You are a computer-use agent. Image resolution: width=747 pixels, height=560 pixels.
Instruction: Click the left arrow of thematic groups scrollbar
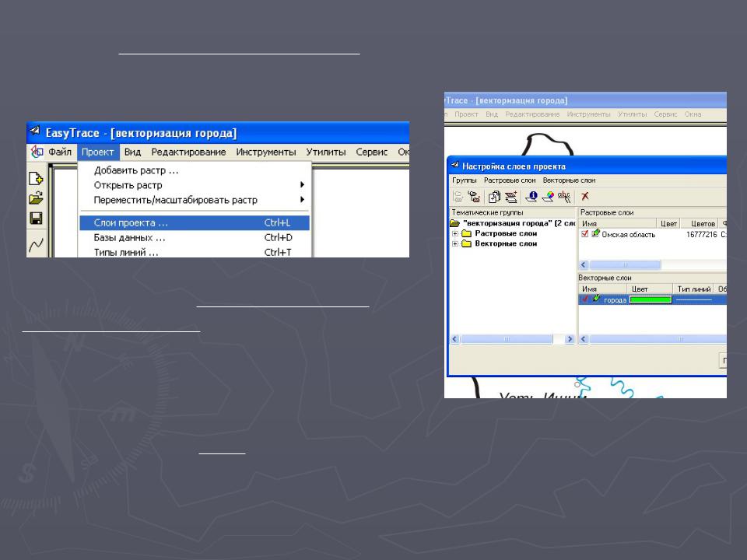click(454, 339)
